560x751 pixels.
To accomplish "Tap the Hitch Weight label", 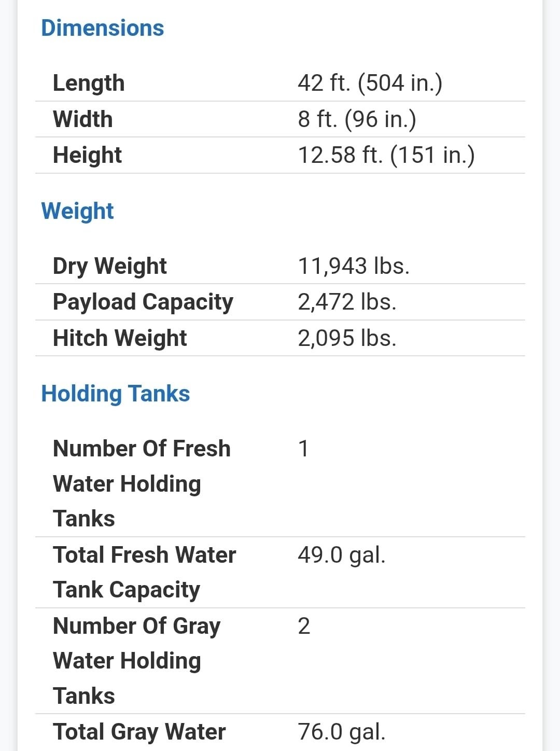I will point(119,338).
